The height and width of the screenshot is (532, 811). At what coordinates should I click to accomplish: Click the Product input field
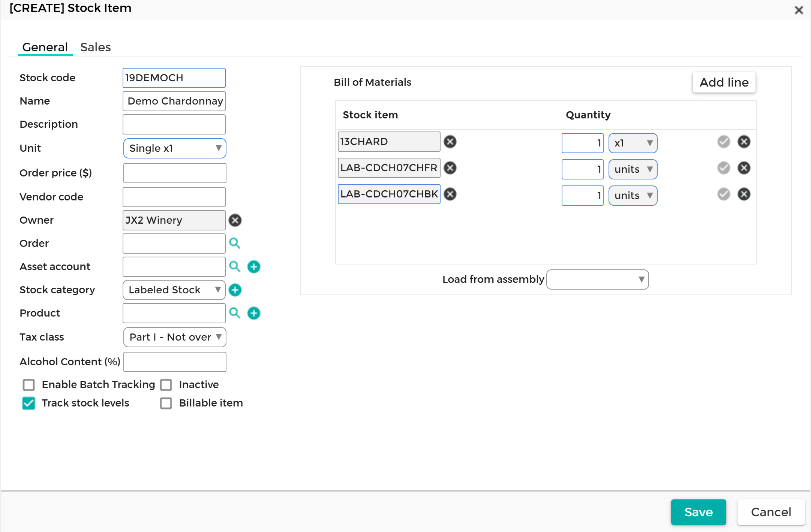click(174, 313)
